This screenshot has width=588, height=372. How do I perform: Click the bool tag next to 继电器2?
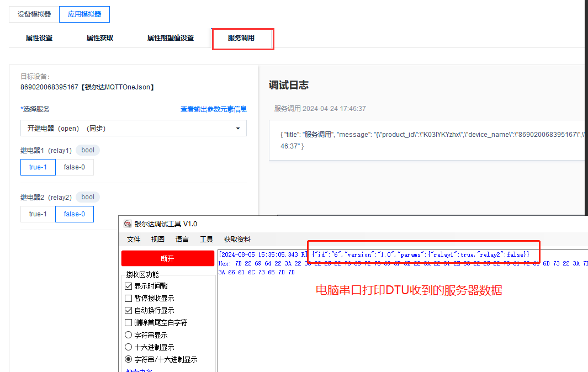click(88, 197)
